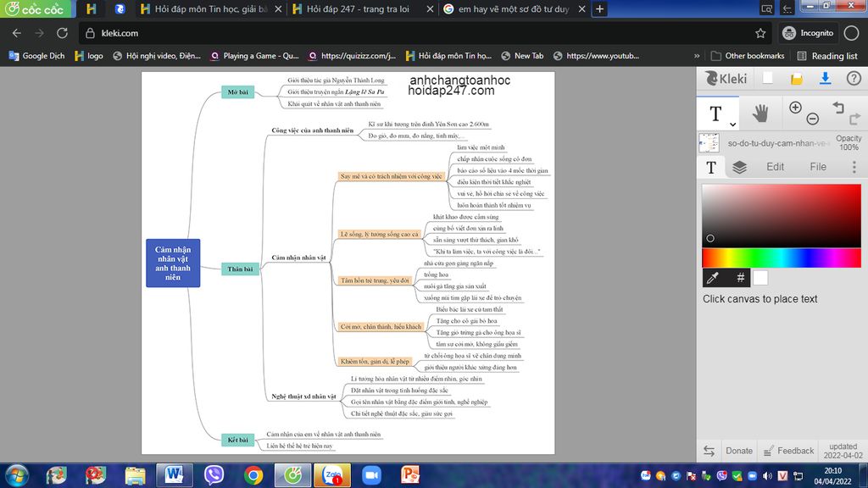Switch to the Layers tab
This screenshot has height=488, width=868.
(x=739, y=167)
